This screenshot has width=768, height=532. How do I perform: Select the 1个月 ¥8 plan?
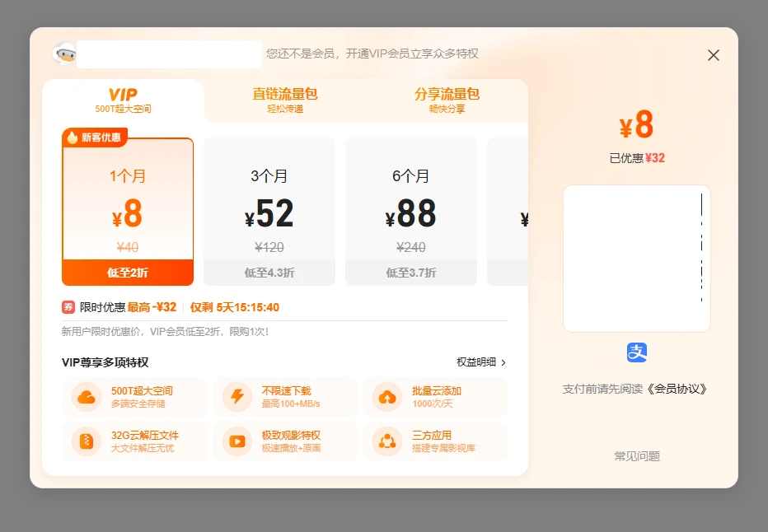tap(127, 206)
